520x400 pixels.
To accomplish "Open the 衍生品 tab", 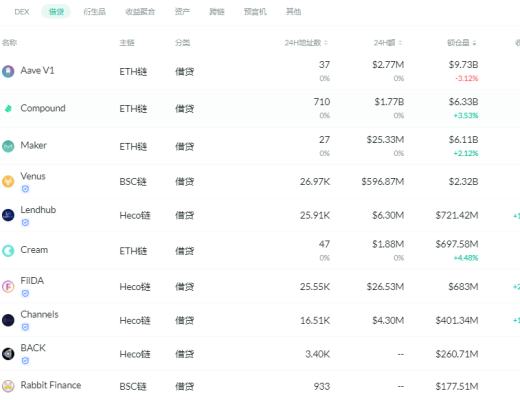I will [x=95, y=12].
